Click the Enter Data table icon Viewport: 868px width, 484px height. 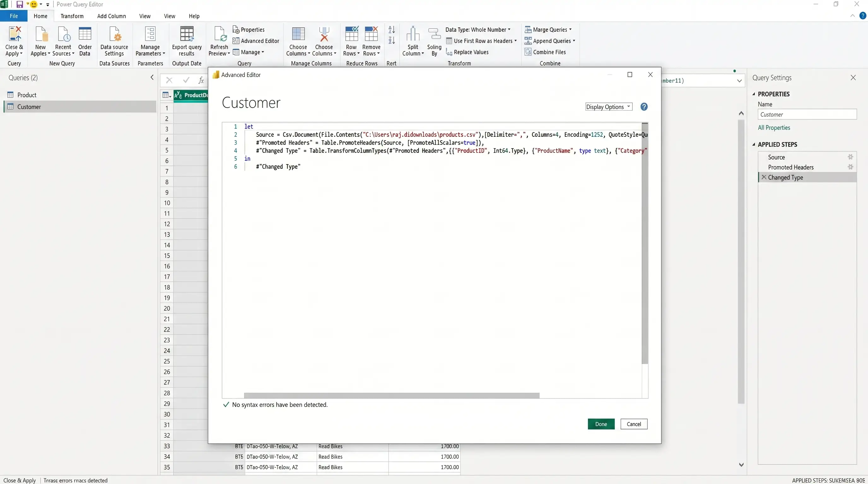tap(85, 34)
